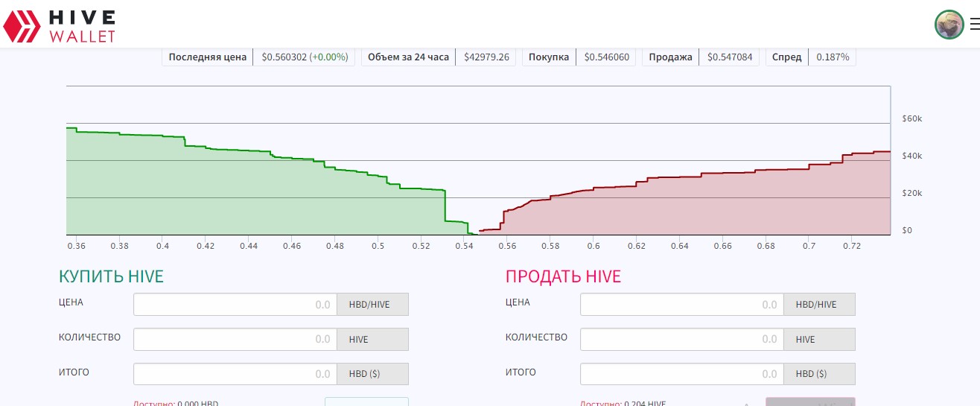This screenshot has height=406, width=980.
Task: Click the HIVE unit label in sell quantity row
Action: tap(819, 339)
